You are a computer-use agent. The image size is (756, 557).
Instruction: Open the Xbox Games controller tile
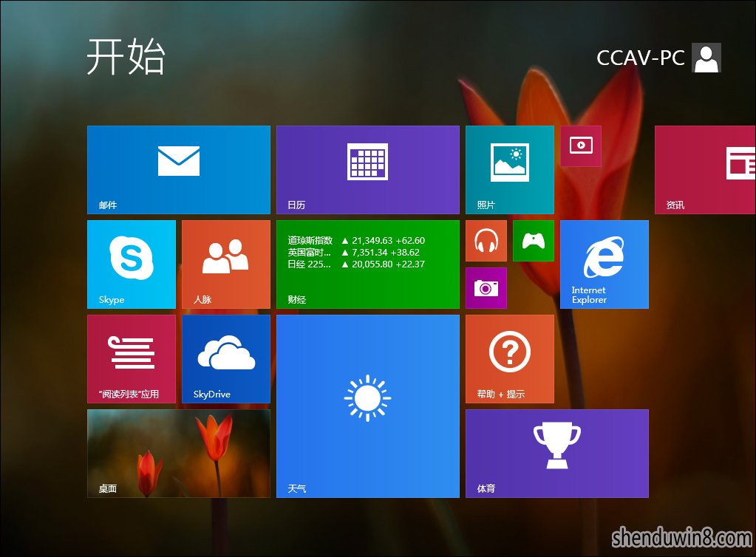tap(534, 240)
